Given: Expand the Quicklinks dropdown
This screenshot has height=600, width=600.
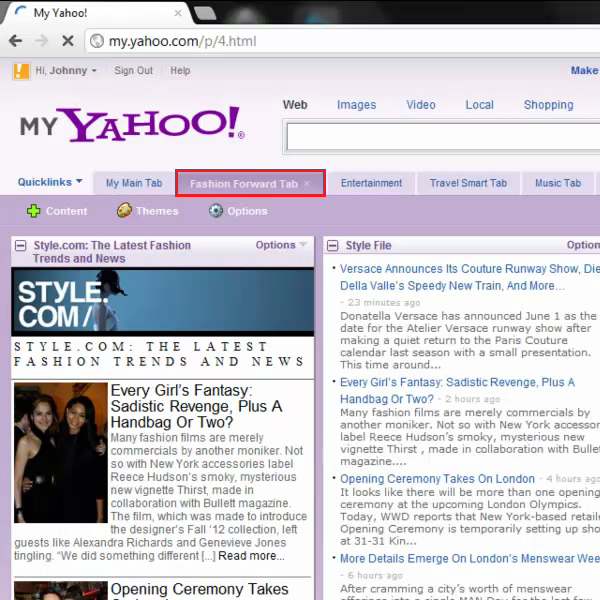Looking at the screenshot, I should coord(50,182).
